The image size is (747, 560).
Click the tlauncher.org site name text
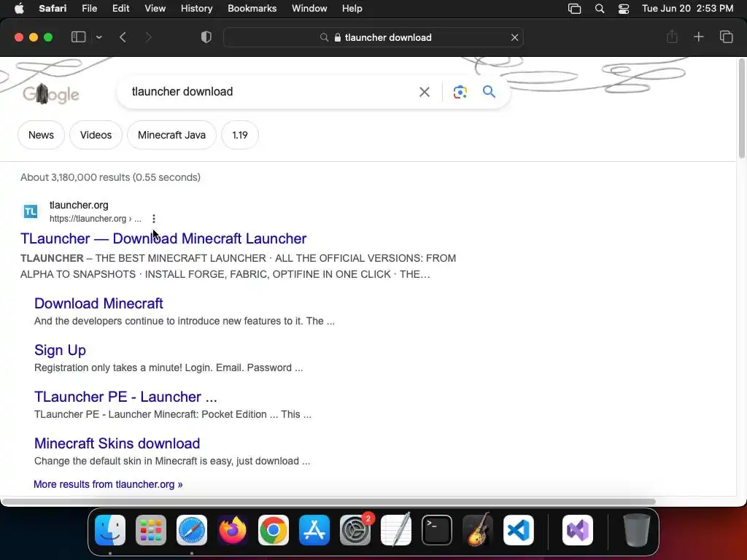(x=79, y=205)
